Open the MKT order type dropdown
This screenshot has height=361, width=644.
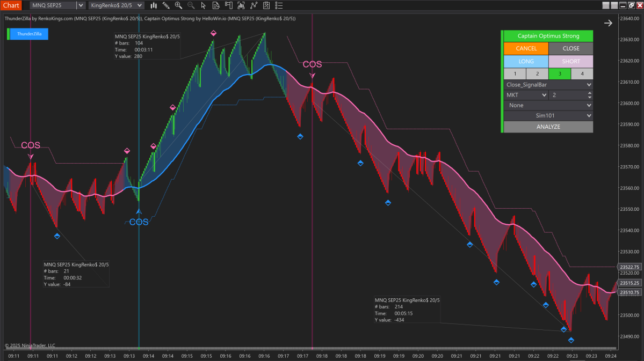pos(526,95)
